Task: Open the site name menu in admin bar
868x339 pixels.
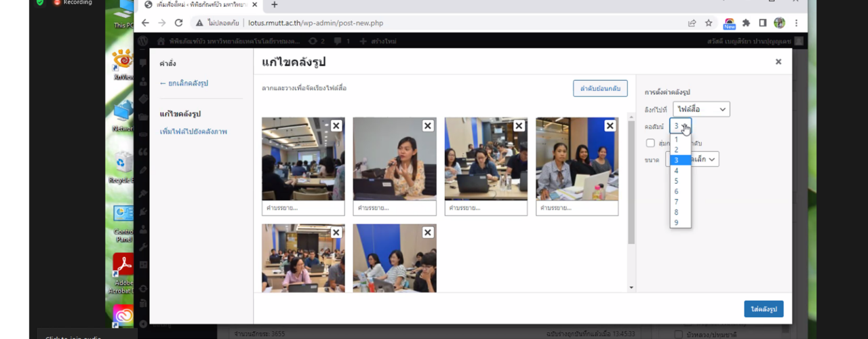Action: [x=227, y=41]
